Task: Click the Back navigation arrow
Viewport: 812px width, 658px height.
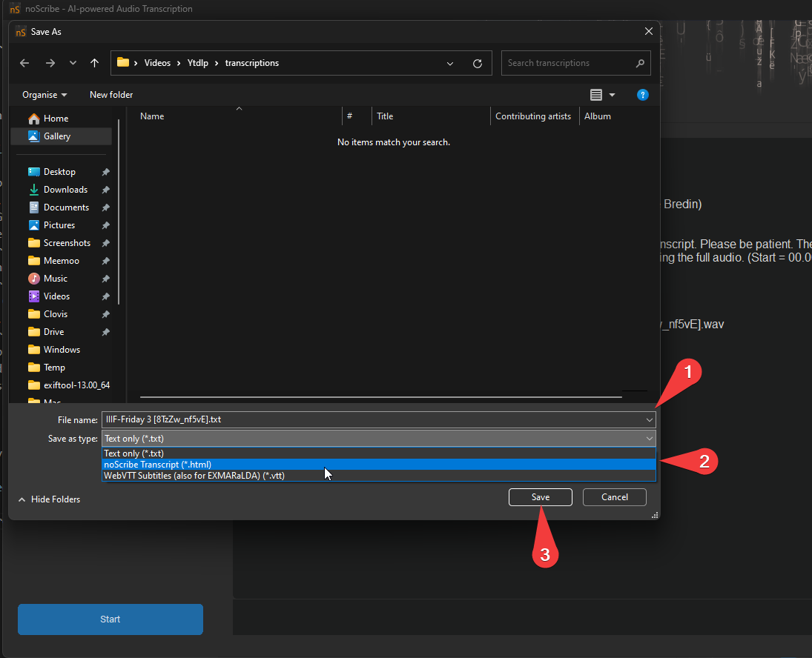Action: 24,64
